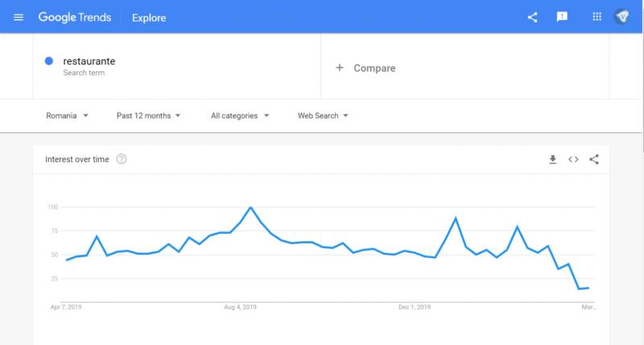Download the Interest over time chart
The height and width of the screenshot is (345, 644).
pos(552,160)
